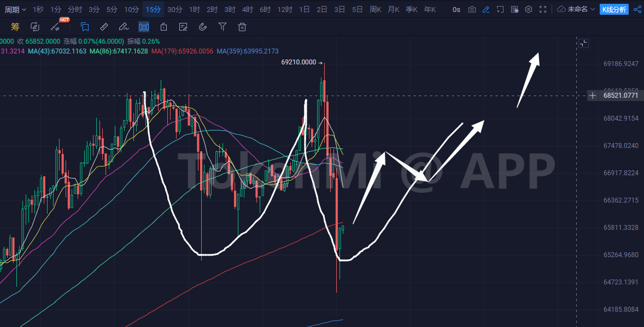Select the 1日 timeframe tab
The image size is (644, 327).
[x=305, y=9]
